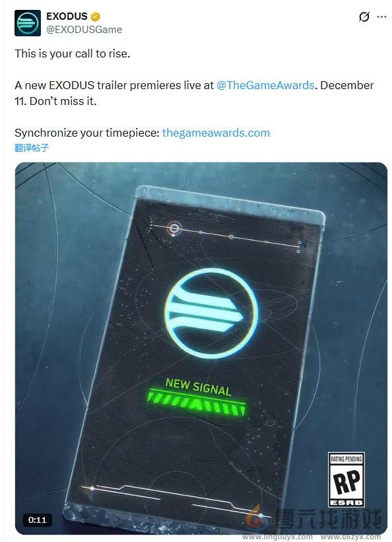
Task: Visit the thegameawards.com link
Action: [x=216, y=133]
